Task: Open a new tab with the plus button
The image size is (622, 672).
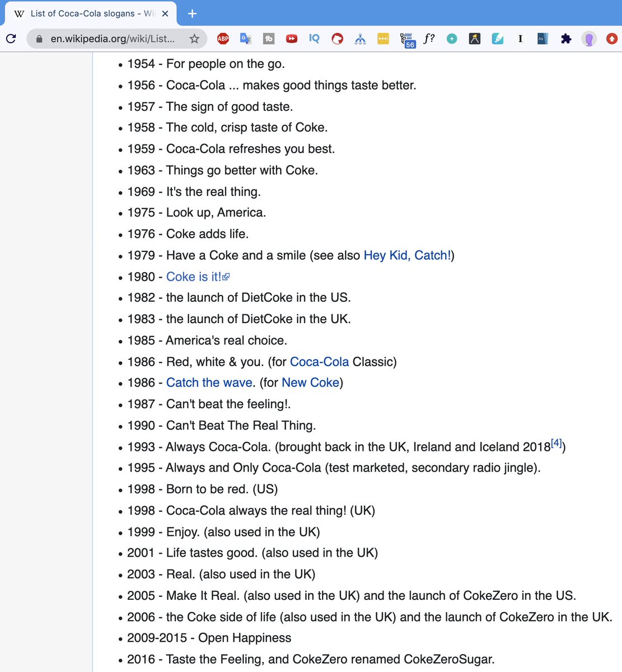Action: pos(192,13)
